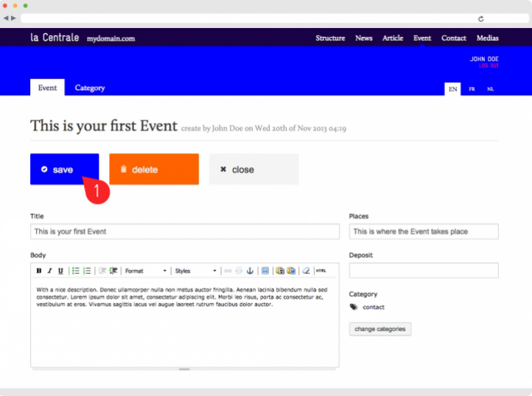This screenshot has width=532, height=396.
Task: Click the save button
Action: (x=64, y=169)
